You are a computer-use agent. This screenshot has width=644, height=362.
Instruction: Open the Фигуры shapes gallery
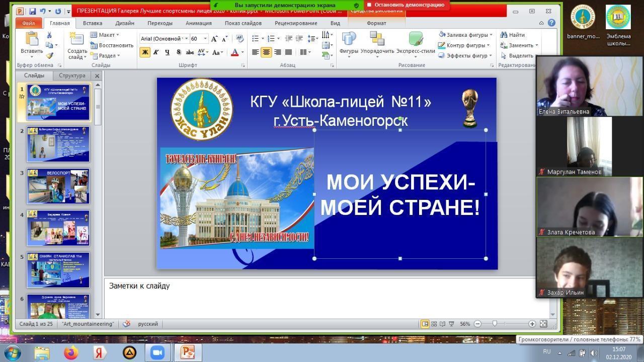tap(349, 43)
